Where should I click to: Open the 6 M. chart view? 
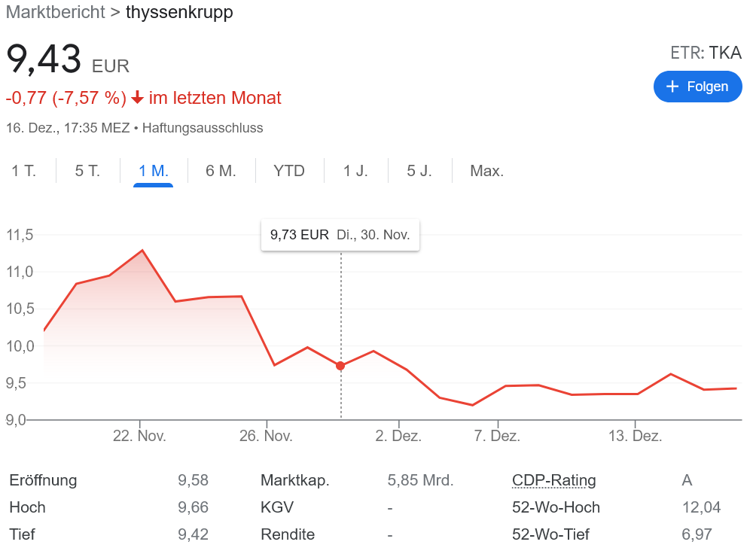tap(218, 171)
